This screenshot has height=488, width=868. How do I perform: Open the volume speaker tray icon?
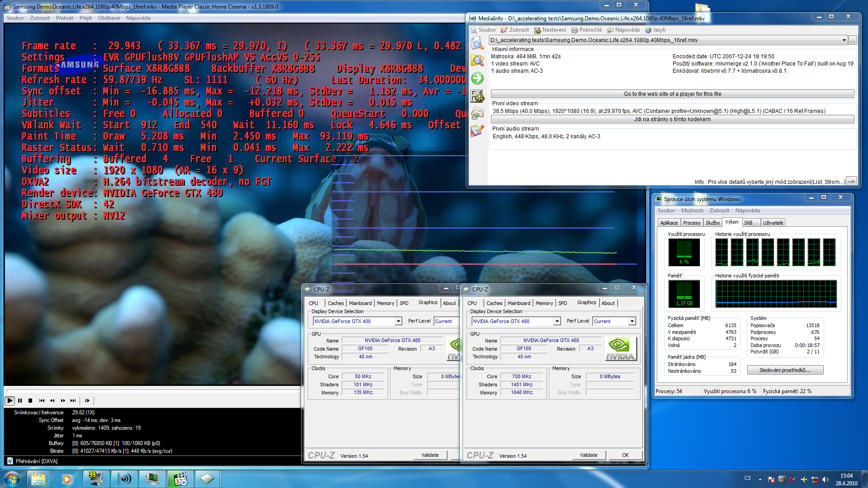click(826, 479)
